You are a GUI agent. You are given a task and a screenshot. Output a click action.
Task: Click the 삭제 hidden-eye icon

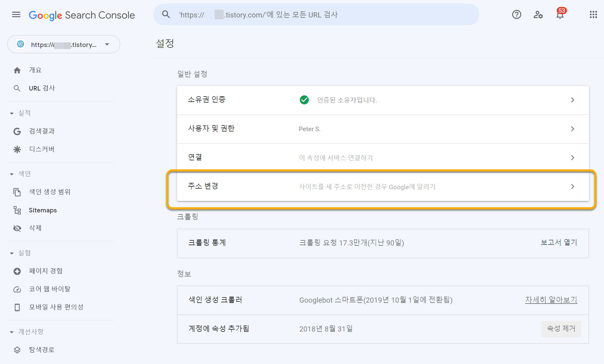point(17,228)
